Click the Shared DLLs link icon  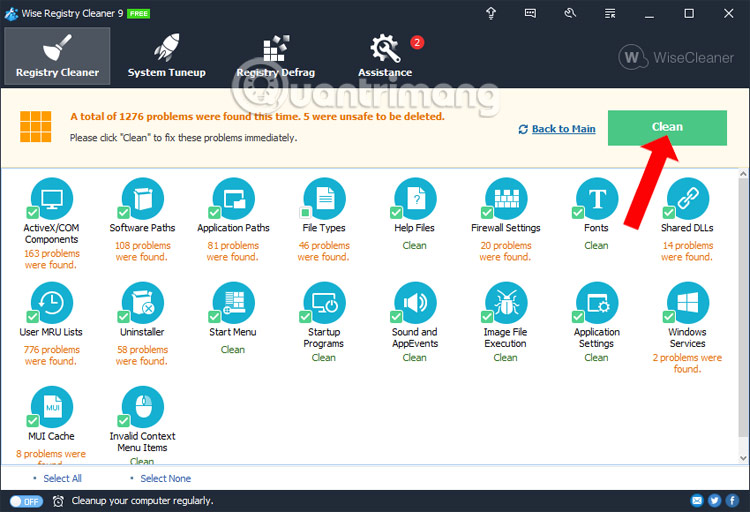point(688,198)
